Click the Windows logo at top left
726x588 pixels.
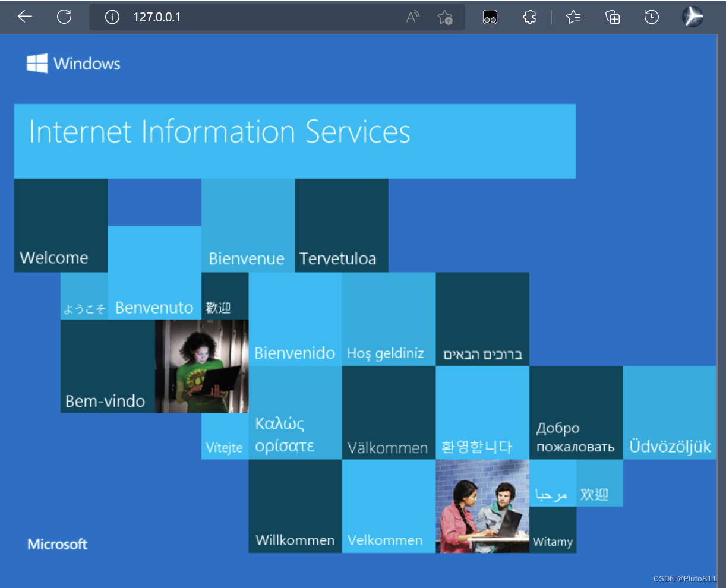coord(74,64)
